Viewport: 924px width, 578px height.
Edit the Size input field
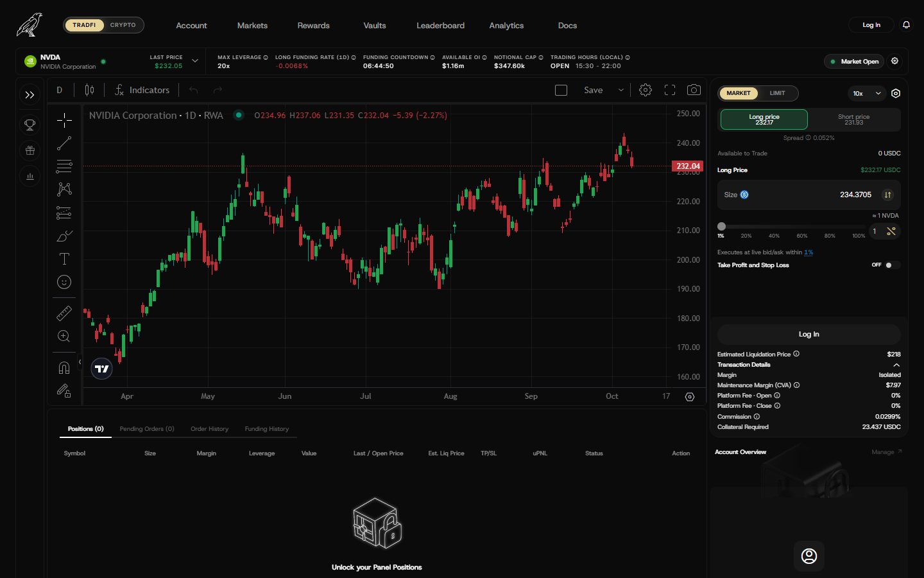809,195
